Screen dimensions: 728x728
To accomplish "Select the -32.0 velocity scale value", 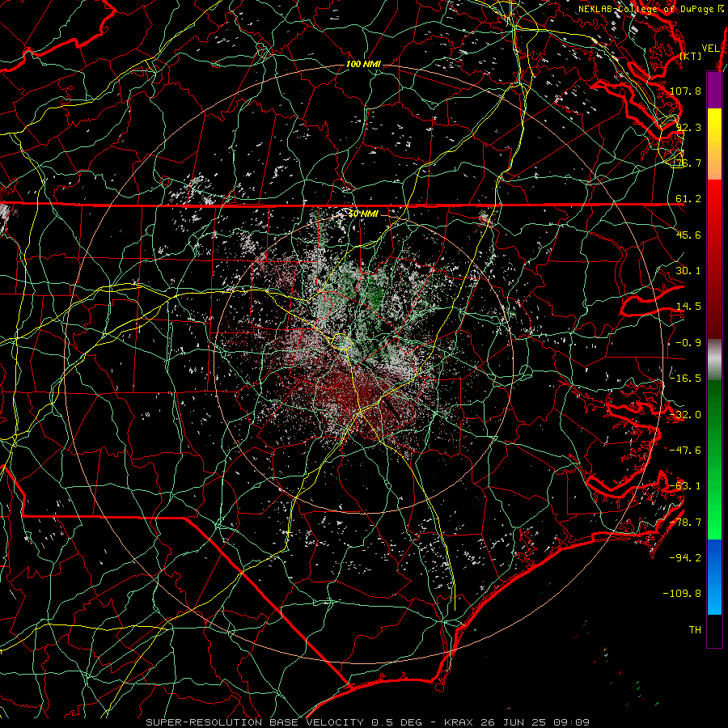I will (685, 415).
